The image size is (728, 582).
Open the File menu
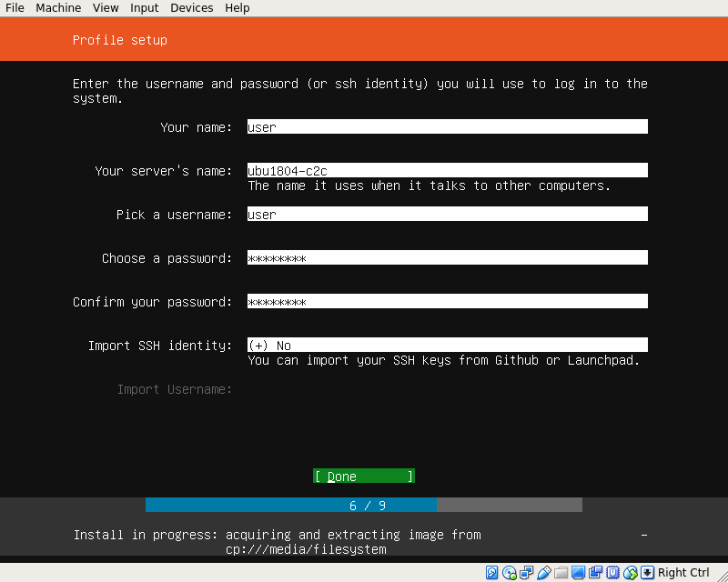(x=15, y=8)
